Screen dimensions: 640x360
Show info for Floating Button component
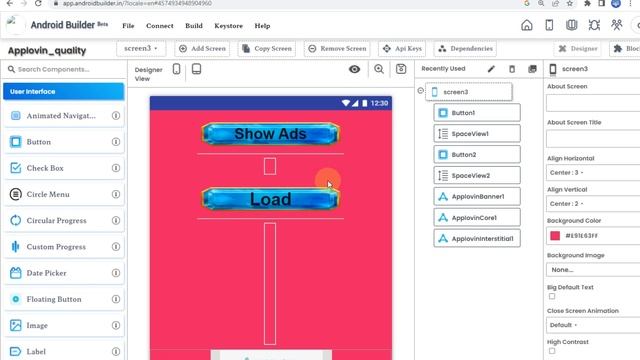(x=116, y=299)
